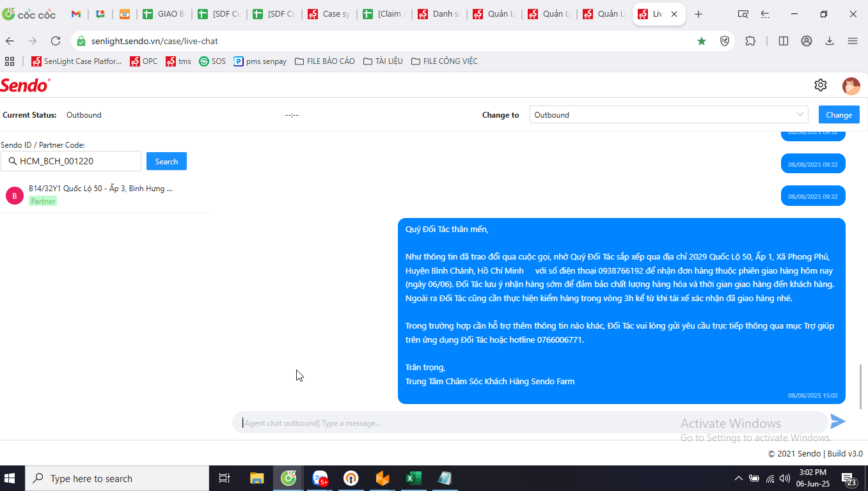Reload the current page

[x=56, y=41]
